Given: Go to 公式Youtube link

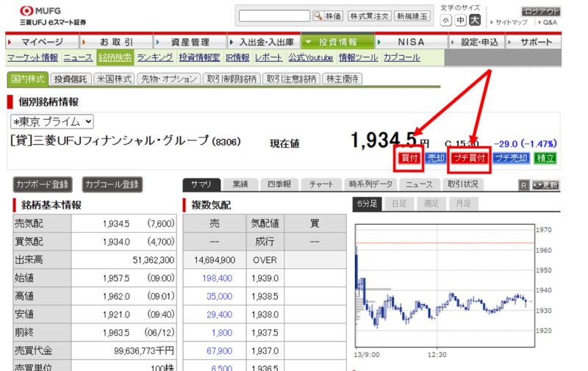Looking at the screenshot, I should click(311, 57).
